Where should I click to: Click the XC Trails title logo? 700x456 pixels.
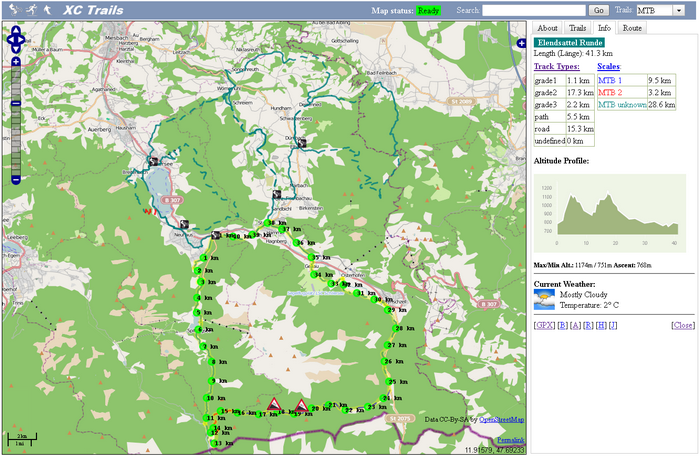coord(93,10)
